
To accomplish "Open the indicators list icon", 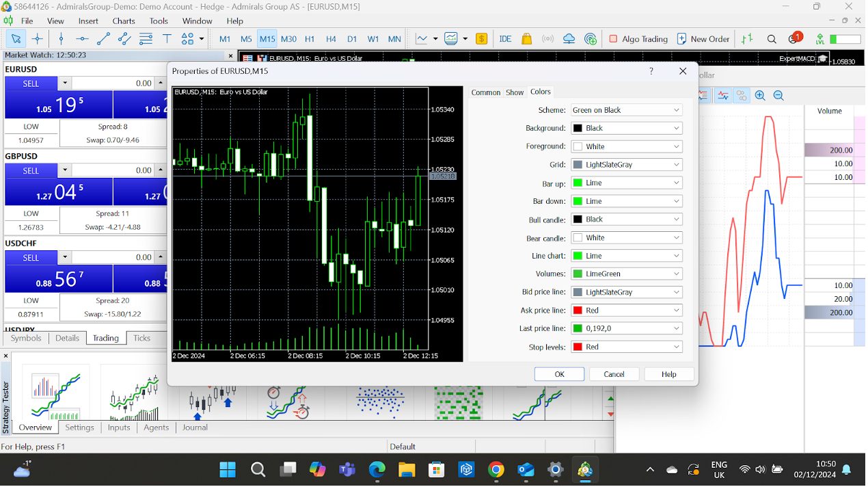I will pyautogui.click(x=451, y=39).
